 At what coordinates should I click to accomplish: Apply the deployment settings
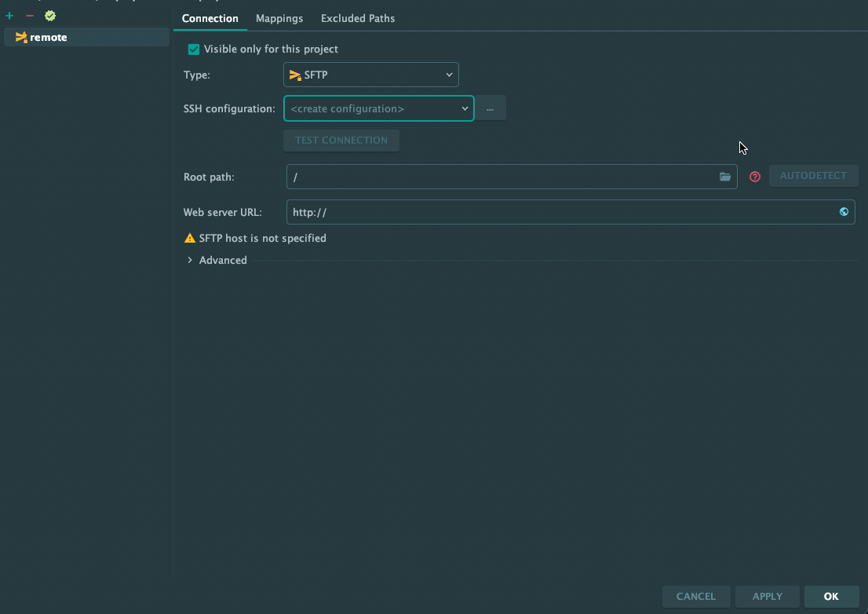pos(768,596)
